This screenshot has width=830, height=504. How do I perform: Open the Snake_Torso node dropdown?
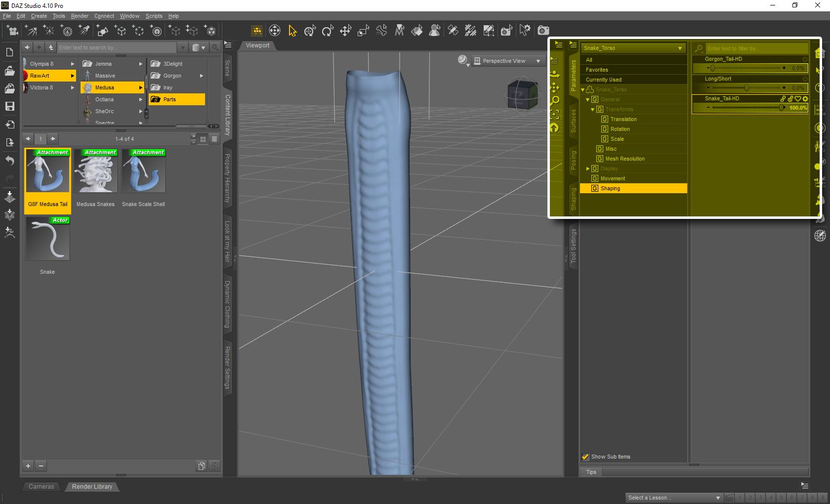680,48
